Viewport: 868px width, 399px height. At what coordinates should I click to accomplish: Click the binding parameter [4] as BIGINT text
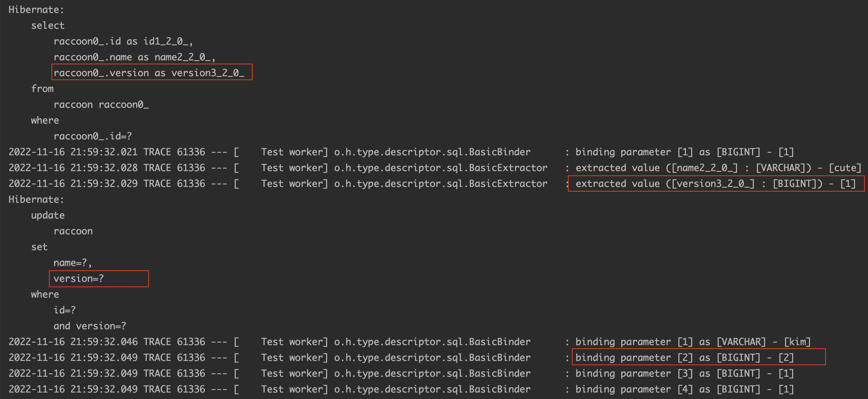point(684,389)
